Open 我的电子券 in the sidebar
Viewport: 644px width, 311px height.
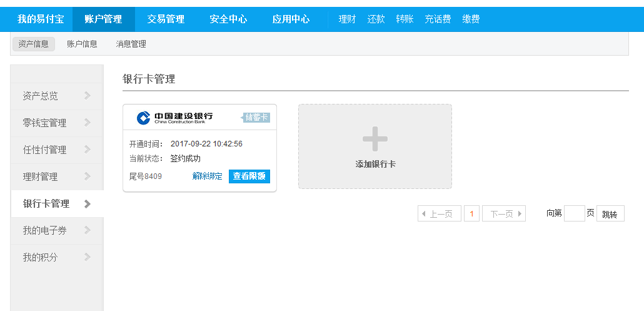pos(57,230)
